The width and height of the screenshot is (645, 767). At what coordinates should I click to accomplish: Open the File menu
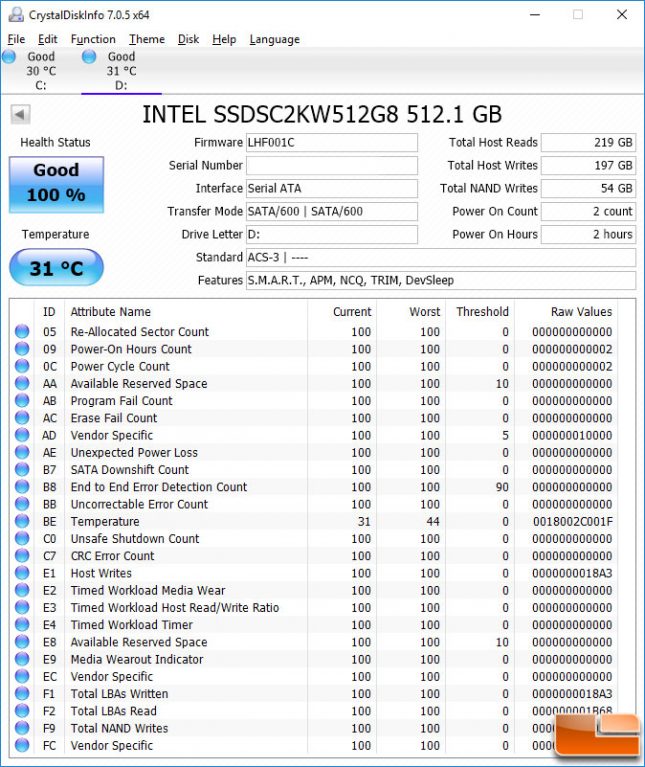[x=16, y=39]
